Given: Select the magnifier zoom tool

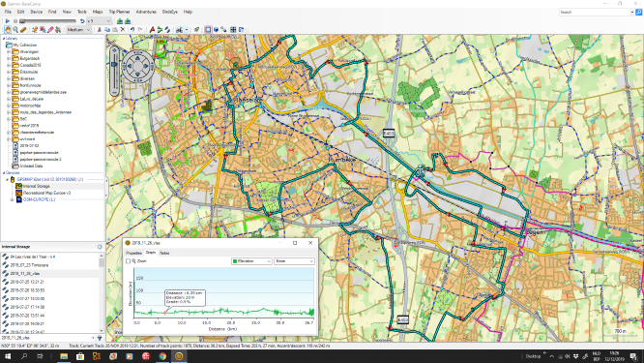Looking at the screenshot, I should tap(15, 30).
